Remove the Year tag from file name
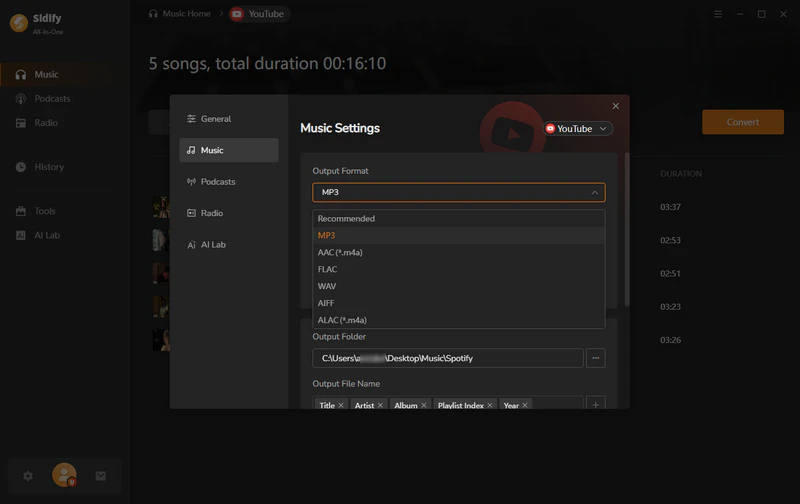 coord(525,405)
